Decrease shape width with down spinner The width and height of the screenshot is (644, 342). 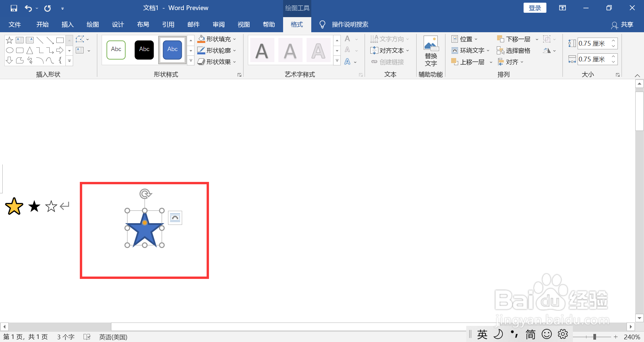coord(613,62)
